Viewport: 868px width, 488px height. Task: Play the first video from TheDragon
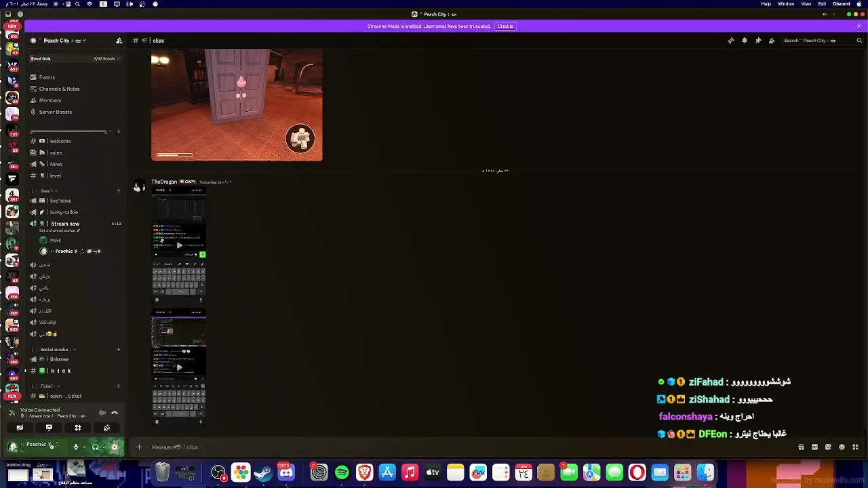coord(179,245)
